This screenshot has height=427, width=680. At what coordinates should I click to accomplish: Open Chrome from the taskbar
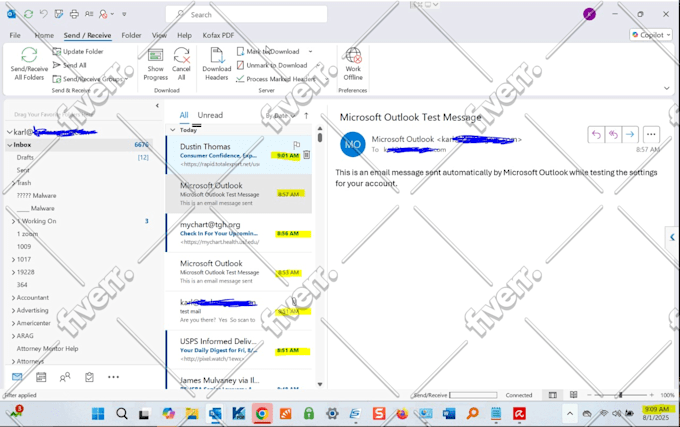click(x=262, y=414)
